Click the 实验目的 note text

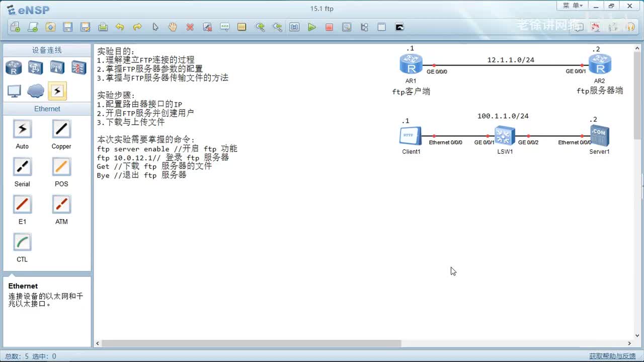[x=116, y=51]
